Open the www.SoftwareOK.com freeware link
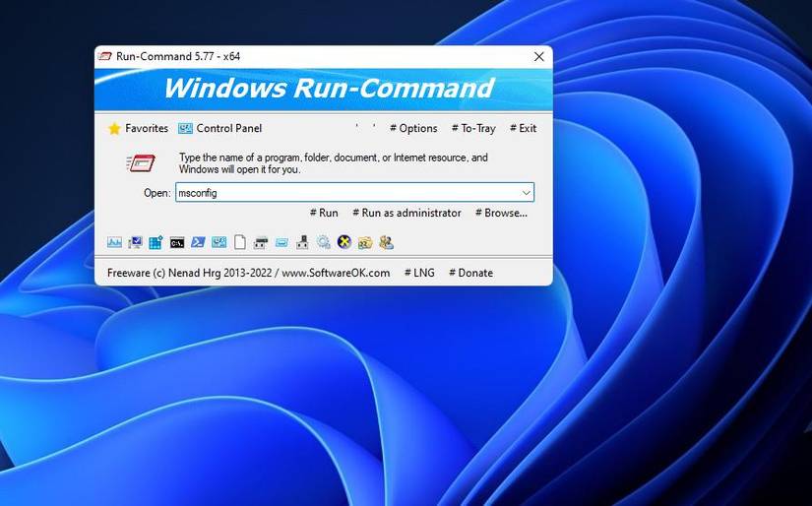This screenshot has height=506, width=812. [x=336, y=273]
